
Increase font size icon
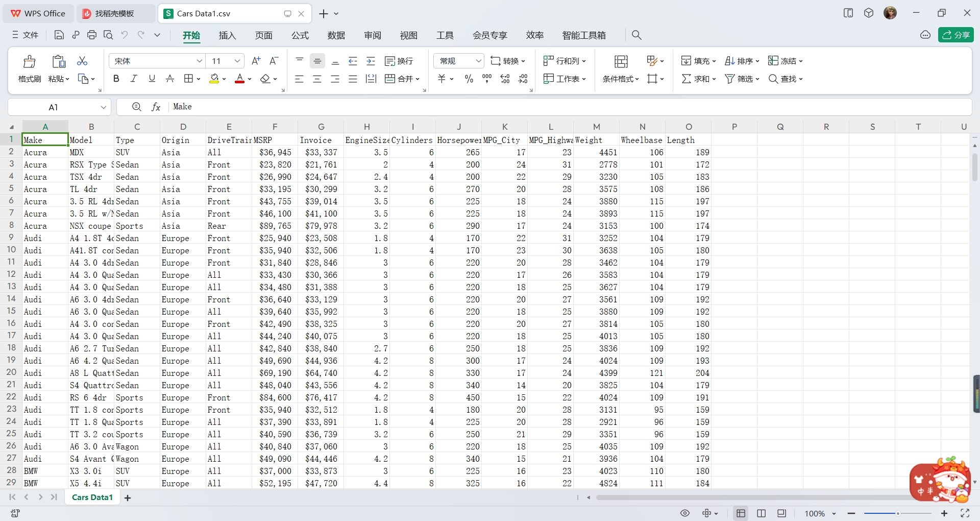point(256,61)
